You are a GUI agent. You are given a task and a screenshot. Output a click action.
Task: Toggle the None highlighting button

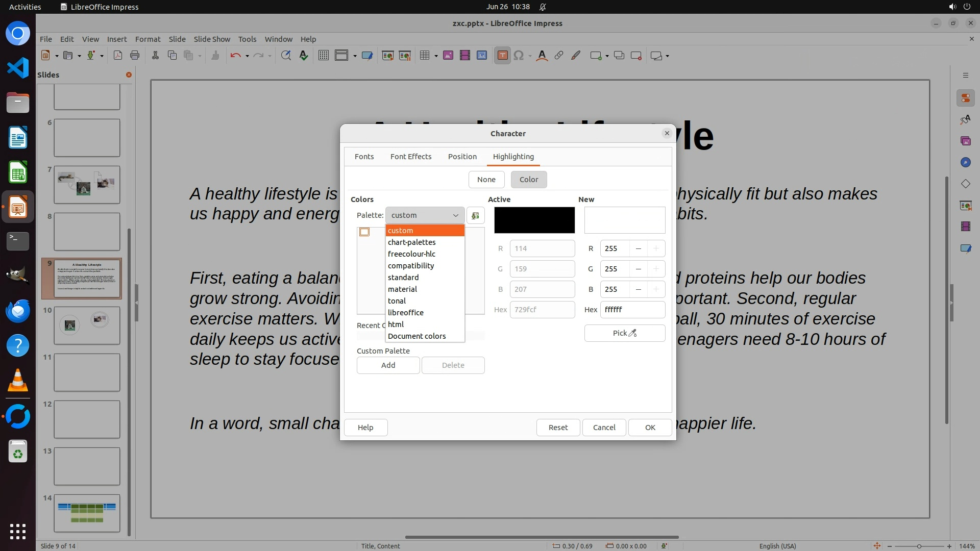pos(486,180)
